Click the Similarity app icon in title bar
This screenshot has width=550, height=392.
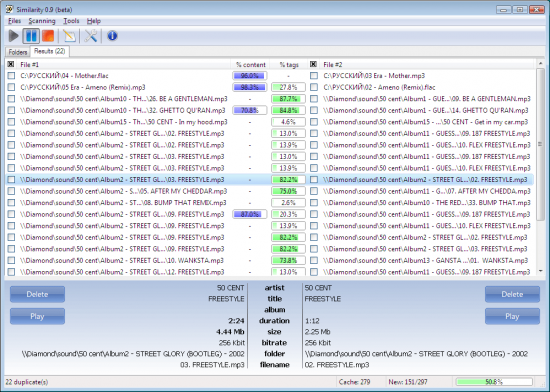click(x=9, y=9)
